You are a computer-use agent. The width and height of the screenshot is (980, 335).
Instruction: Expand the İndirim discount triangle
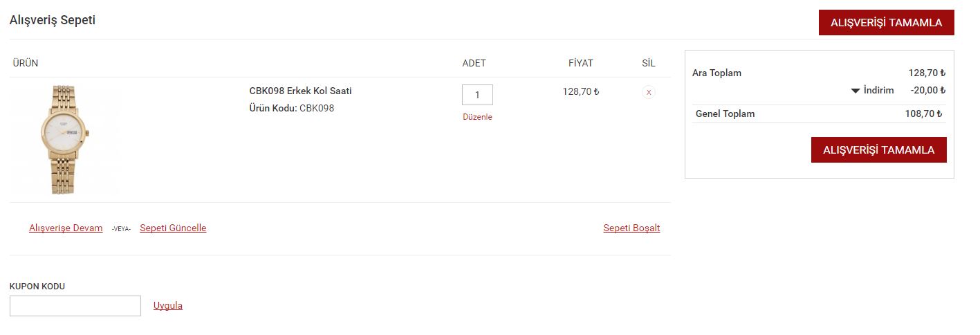[856, 91]
